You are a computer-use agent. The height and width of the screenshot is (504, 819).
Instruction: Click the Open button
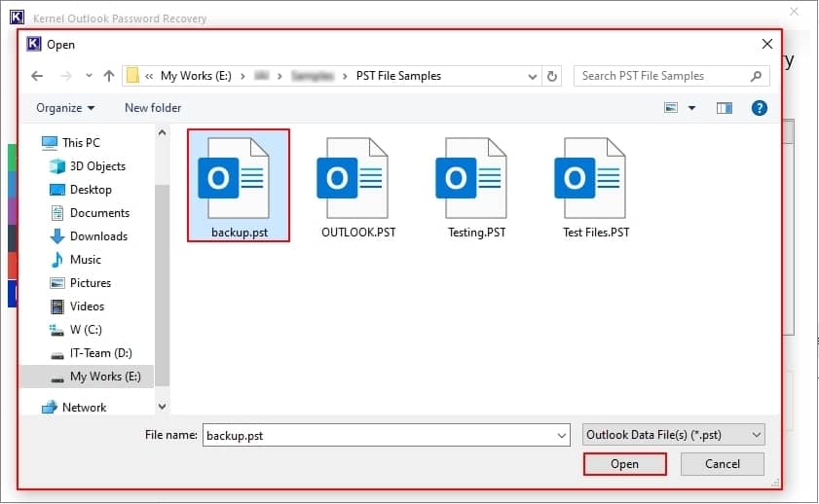coord(624,464)
